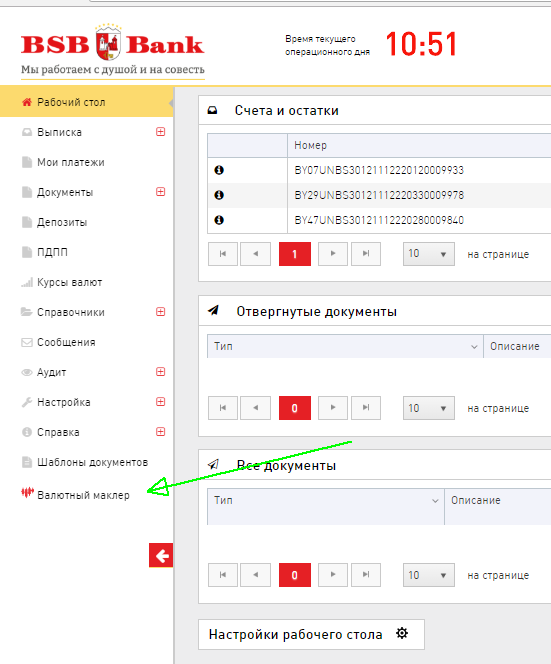Expand the Документы submenu plus icon

(x=161, y=192)
